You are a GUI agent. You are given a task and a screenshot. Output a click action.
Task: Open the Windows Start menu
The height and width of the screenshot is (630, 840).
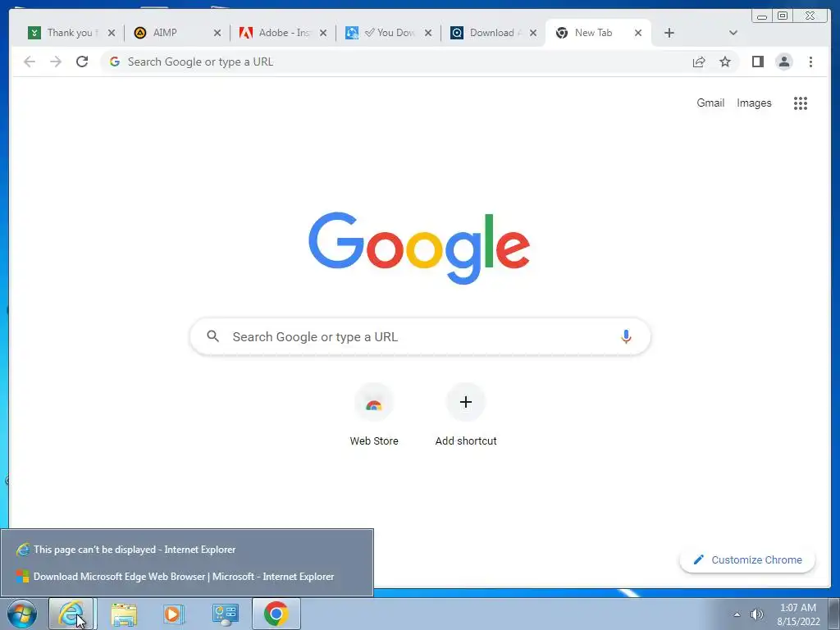pos(22,614)
